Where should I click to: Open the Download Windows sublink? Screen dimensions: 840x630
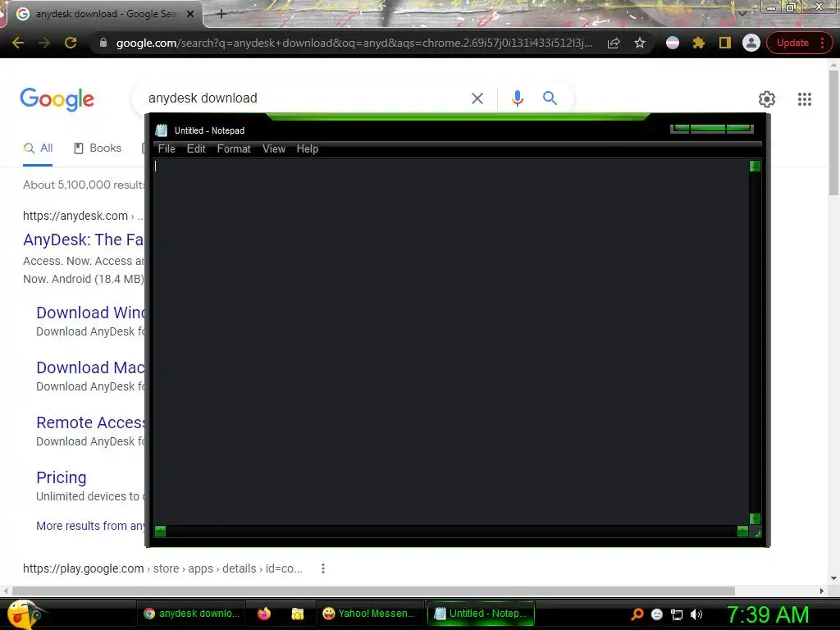[x=90, y=313]
